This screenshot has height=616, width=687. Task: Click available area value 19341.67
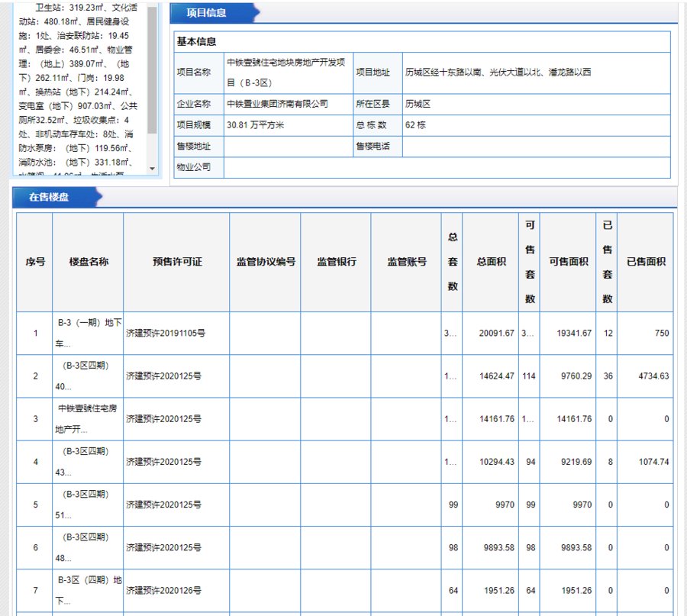click(574, 334)
